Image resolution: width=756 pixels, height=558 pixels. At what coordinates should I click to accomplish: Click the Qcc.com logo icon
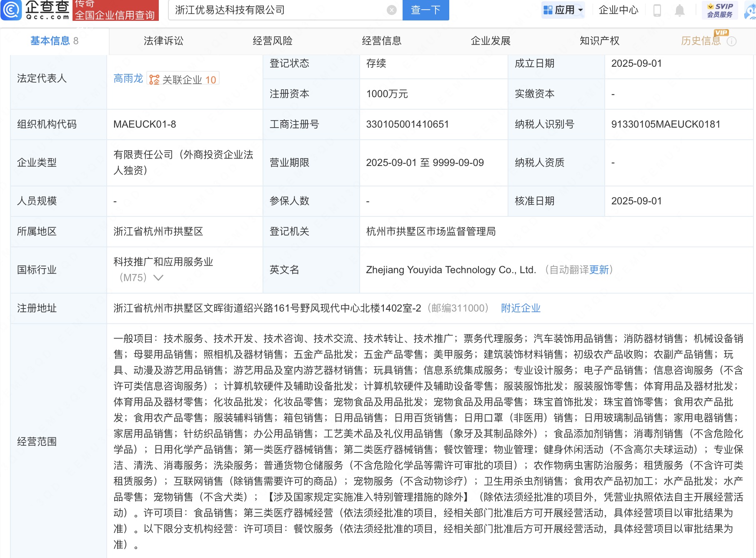[11, 10]
